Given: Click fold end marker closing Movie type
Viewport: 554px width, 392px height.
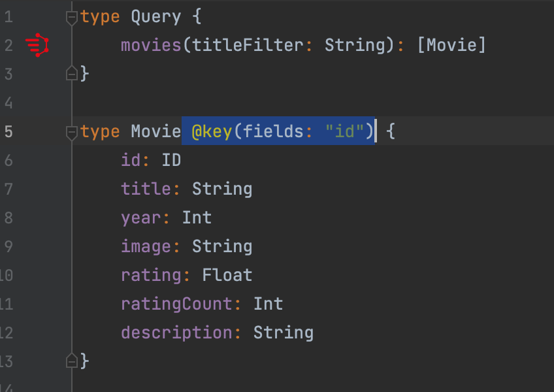Looking at the screenshot, I should pyautogui.click(x=72, y=360).
